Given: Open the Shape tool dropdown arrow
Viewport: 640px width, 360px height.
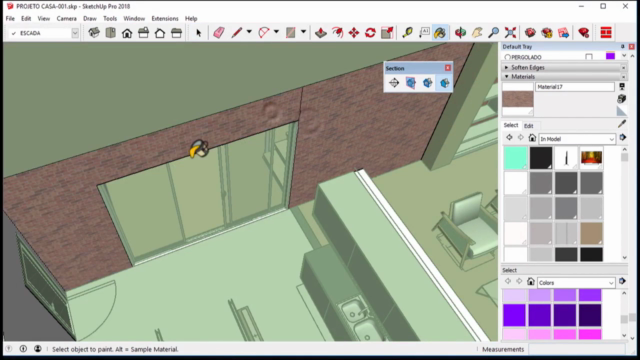Looking at the screenshot, I should (303, 32).
